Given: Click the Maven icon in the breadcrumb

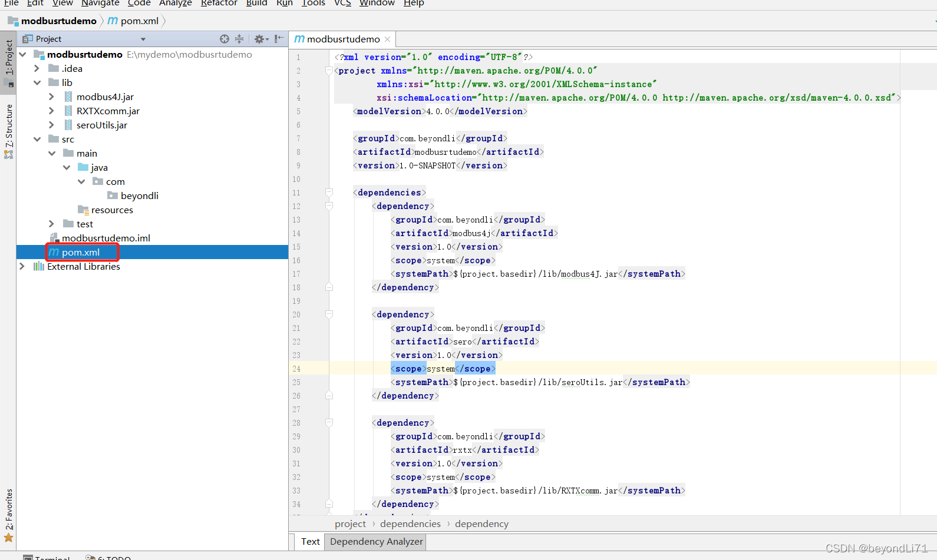Looking at the screenshot, I should [113, 21].
